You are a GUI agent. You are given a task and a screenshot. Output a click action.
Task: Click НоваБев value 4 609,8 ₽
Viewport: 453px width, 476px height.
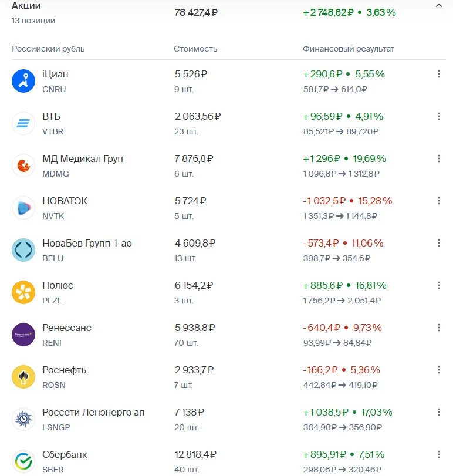pyautogui.click(x=195, y=243)
